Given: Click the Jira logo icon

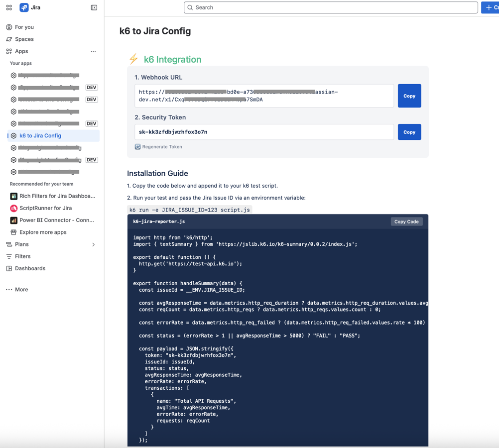Looking at the screenshot, I should (x=24, y=7).
